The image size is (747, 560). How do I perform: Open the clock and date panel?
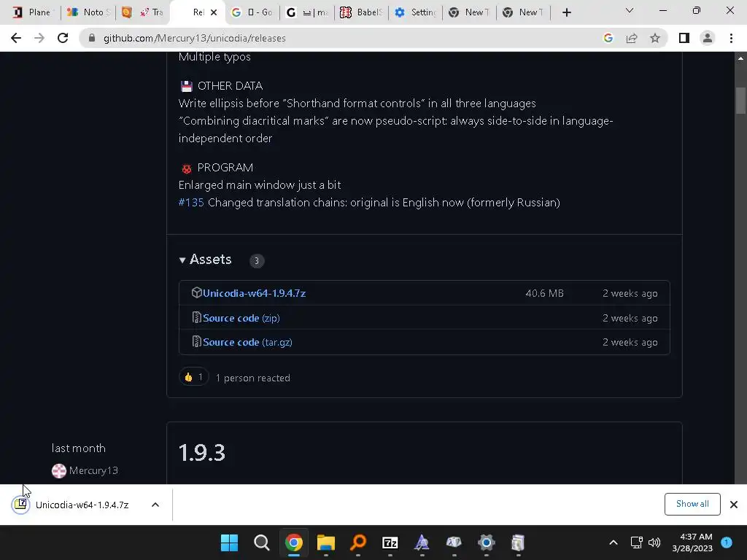pyautogui.click(x=692, y=542)
